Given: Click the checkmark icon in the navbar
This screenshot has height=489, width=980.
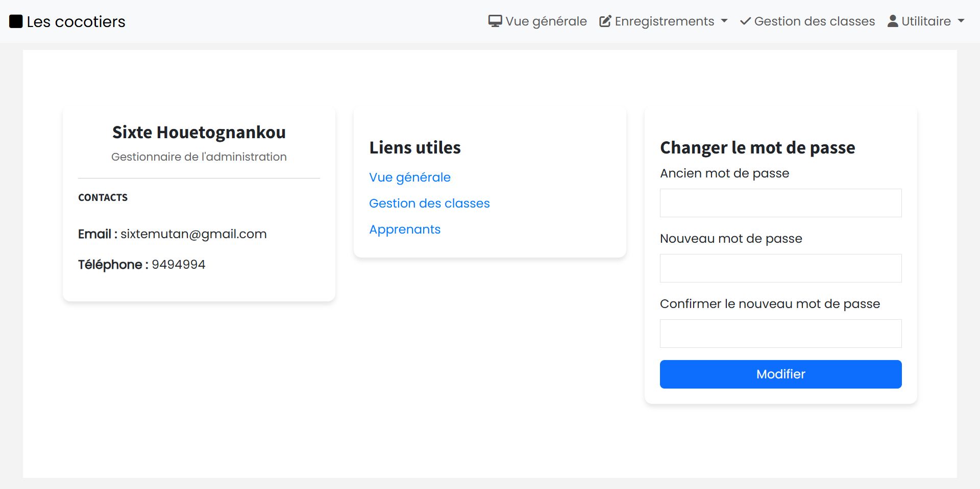Looking at the screenshot, I should (745, 21).
